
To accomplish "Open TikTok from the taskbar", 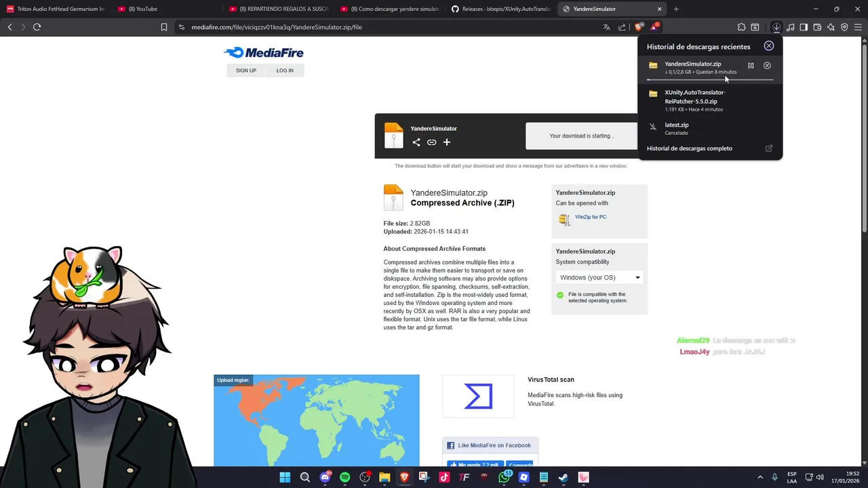I will (444, 477).
